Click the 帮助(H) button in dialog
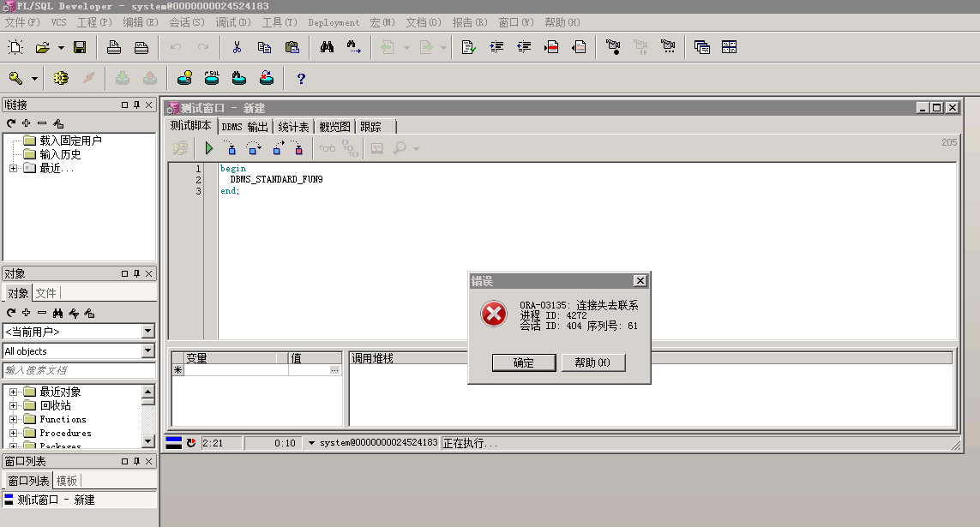Image resolution: width=980 pixels, height=527 pixels. pos(593,362)
